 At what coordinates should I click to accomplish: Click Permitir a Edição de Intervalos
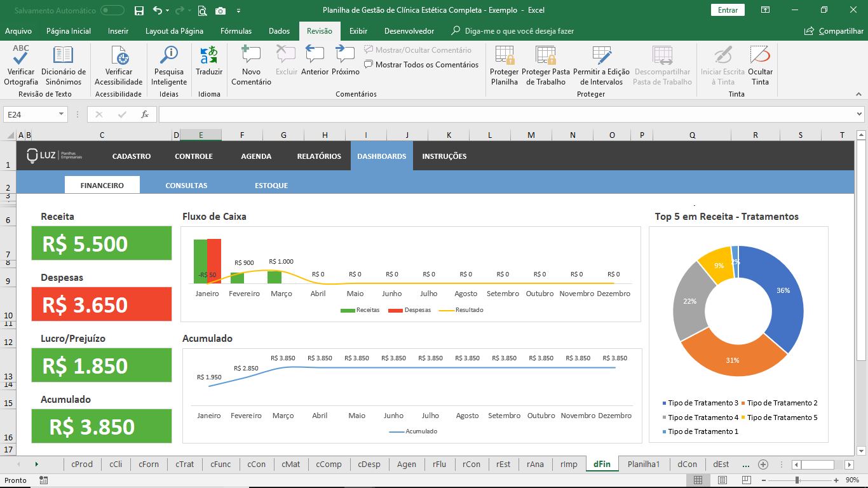point(601,65)
